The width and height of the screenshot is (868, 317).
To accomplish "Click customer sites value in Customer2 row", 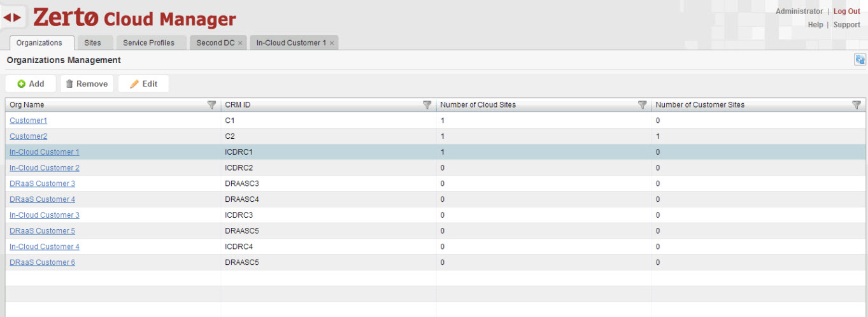I will tap(658, 136).
